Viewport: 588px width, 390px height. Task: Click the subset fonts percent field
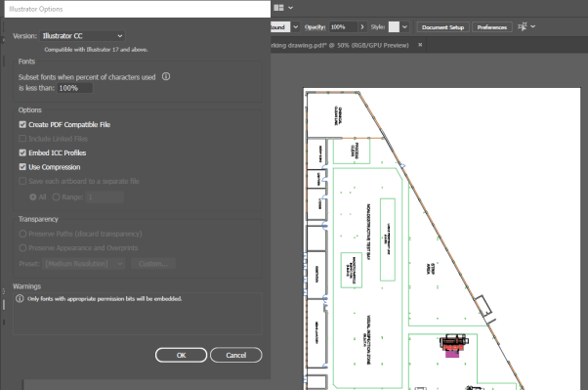coord(74,88)
